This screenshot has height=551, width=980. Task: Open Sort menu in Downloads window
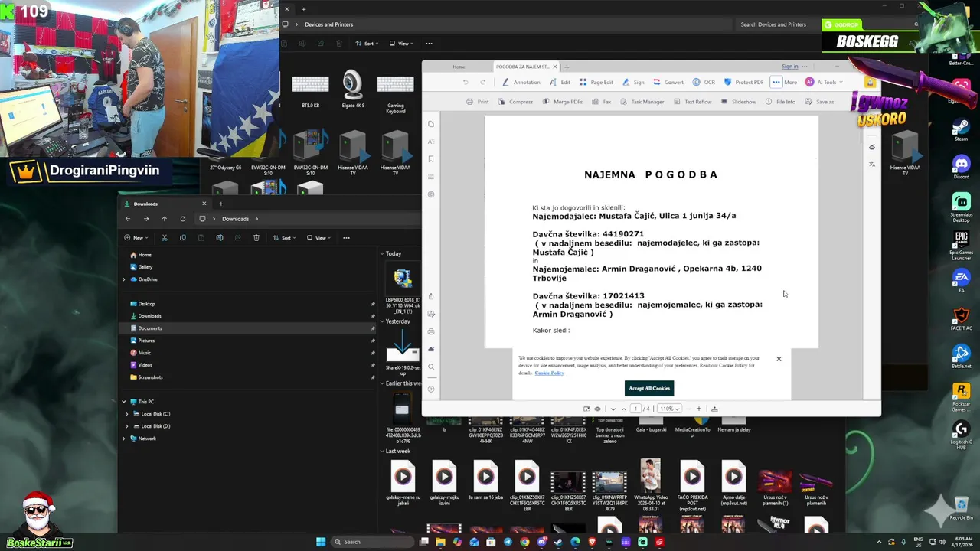point(283,237)
